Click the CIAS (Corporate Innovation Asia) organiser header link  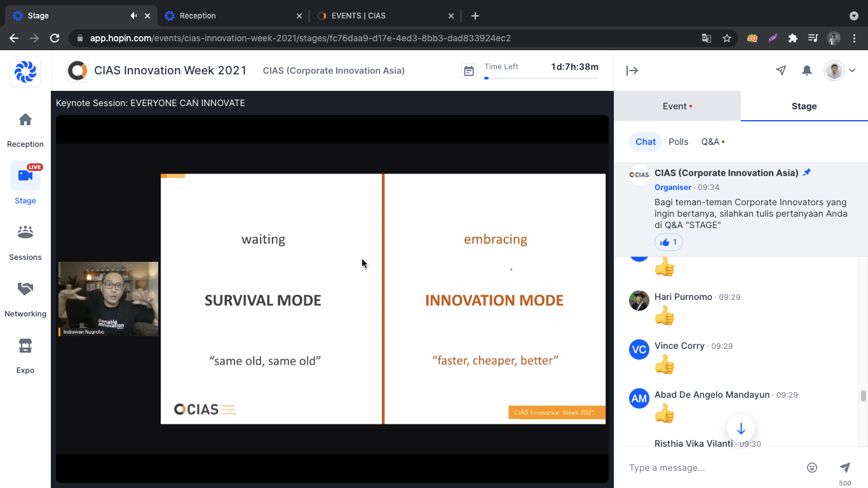334,71
